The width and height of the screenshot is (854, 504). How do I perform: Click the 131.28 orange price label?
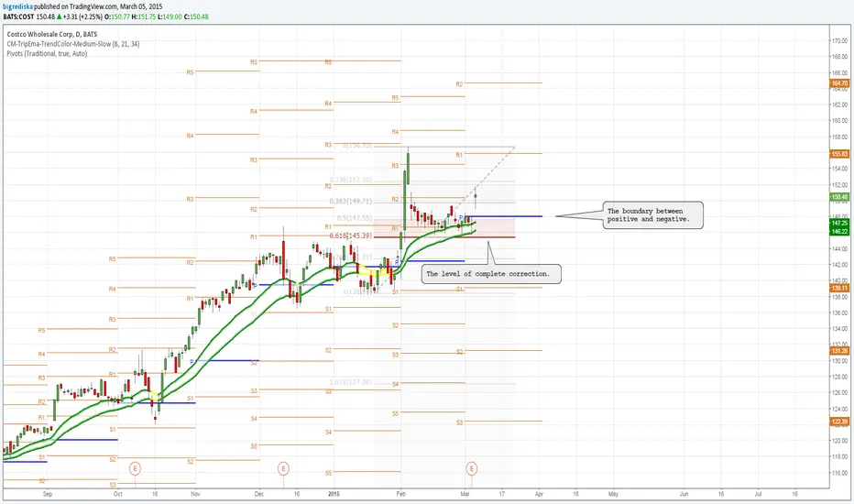tap(839, 351)
